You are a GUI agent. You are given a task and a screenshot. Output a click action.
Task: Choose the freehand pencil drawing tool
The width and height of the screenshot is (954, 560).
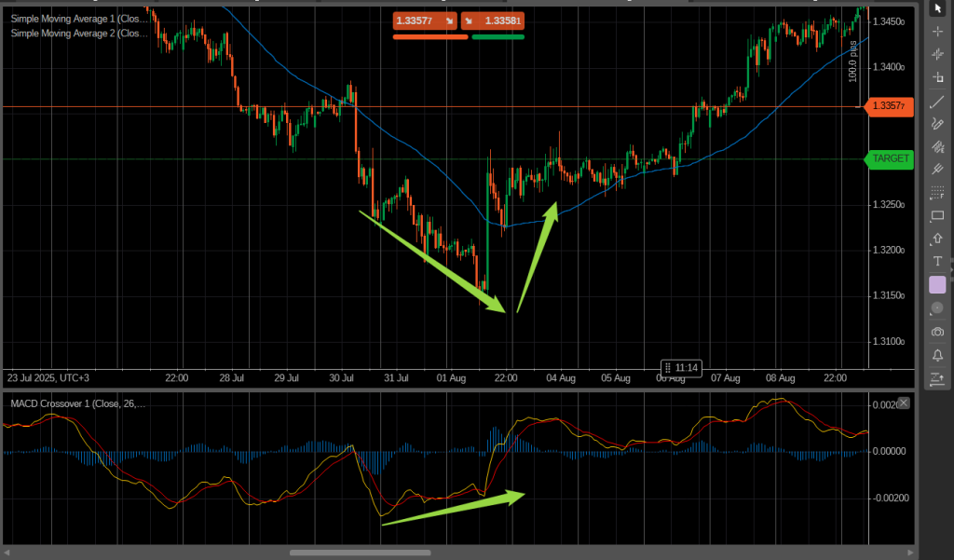(937, 123)
